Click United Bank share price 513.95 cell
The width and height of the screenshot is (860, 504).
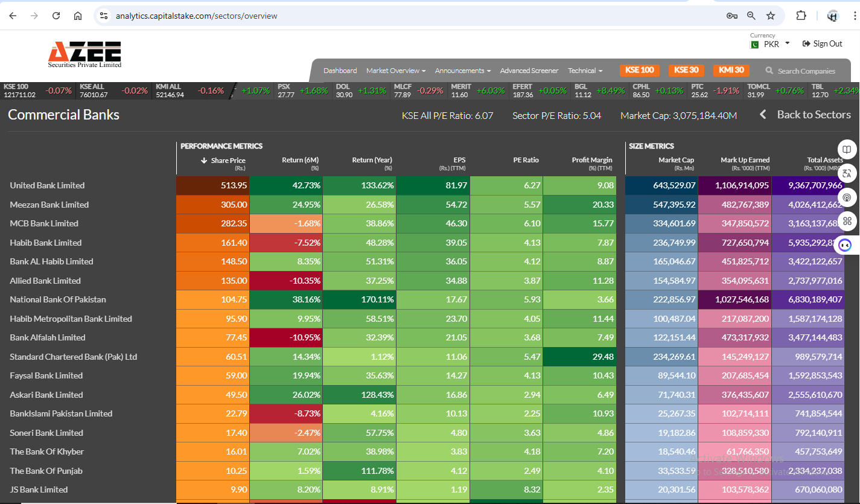pyautogui.click(x=212, y=185)
